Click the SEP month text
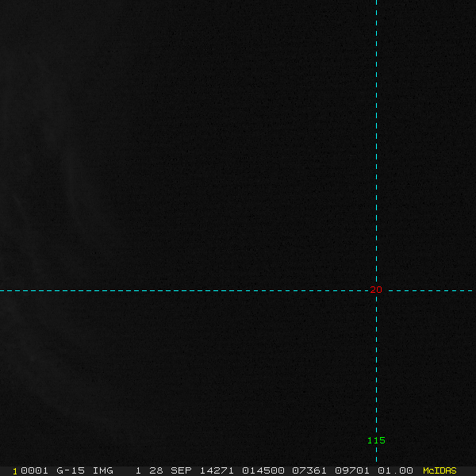The height and width of the screenshot is (476, 476). coord(181,470)
